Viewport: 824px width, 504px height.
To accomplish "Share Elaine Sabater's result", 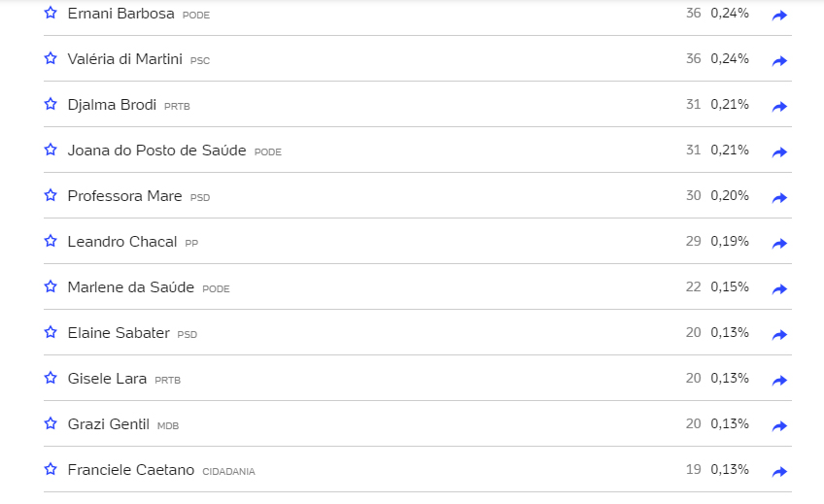I will click(x=779, y=335).
